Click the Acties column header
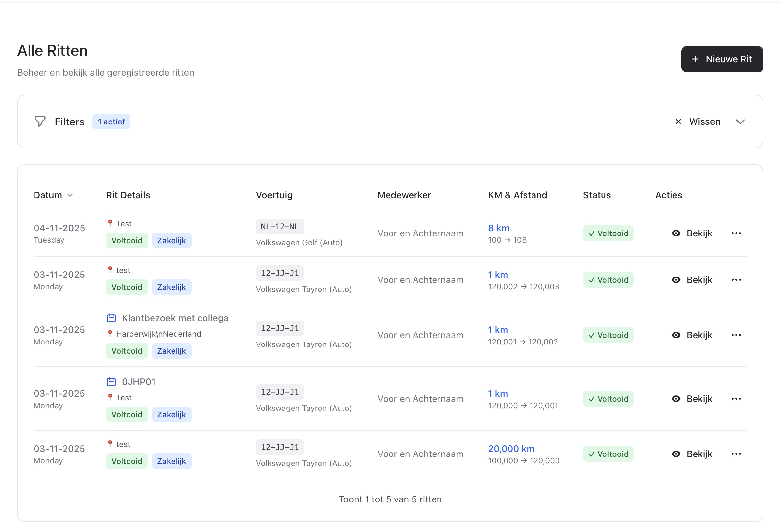This screenshot has height=532, width=781. point(669,195)
